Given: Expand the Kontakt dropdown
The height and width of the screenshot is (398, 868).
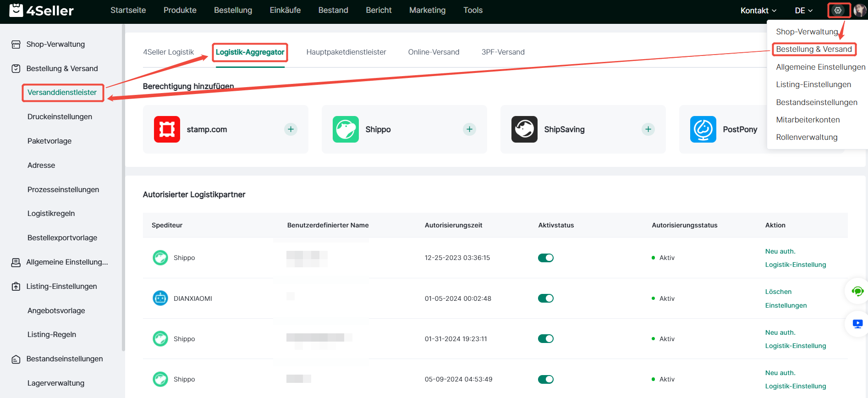Looking at the screenshot, I should click(x=758, y=11).
